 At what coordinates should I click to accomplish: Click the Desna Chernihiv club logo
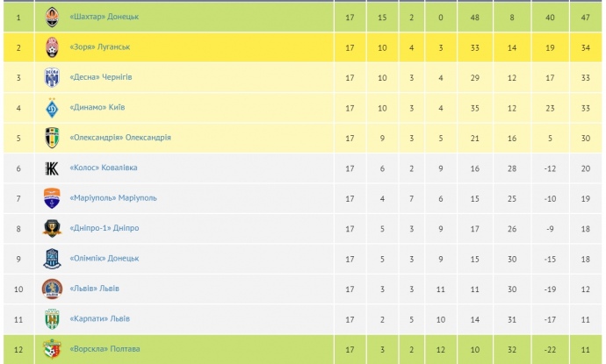52,78
